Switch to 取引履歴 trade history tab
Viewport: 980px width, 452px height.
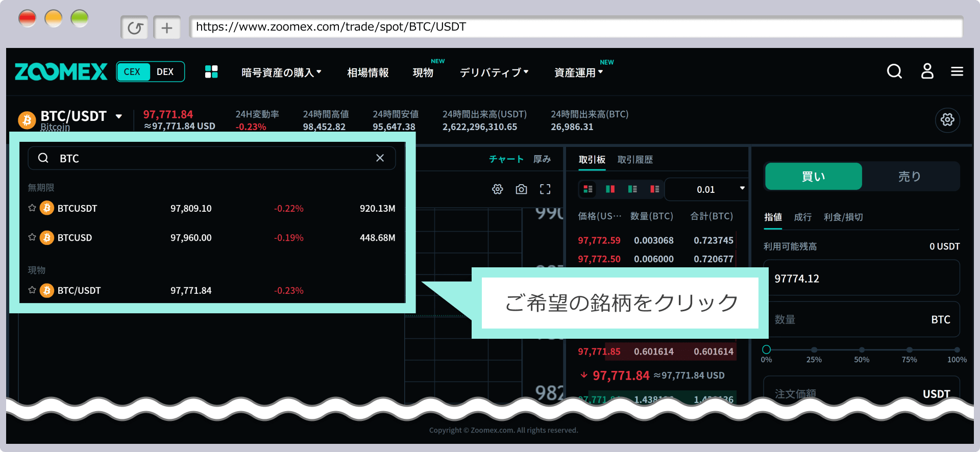[x=635, y=160]
